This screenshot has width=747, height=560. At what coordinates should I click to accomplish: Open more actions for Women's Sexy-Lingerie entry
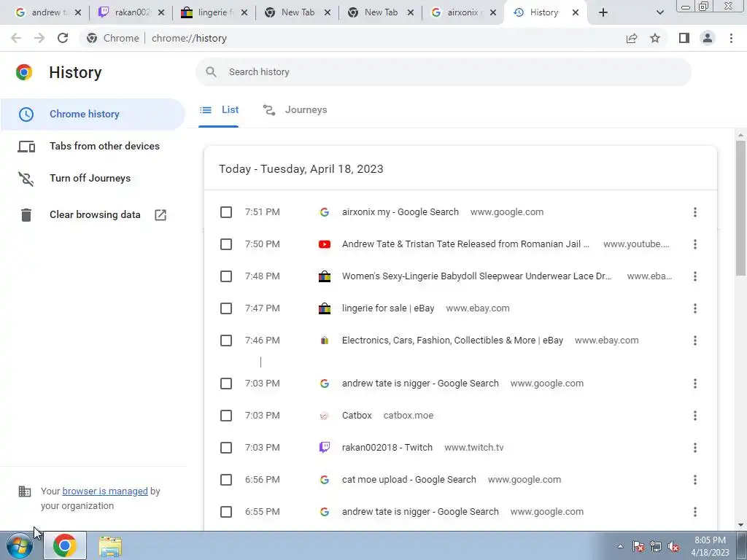[x=695, y=276]
